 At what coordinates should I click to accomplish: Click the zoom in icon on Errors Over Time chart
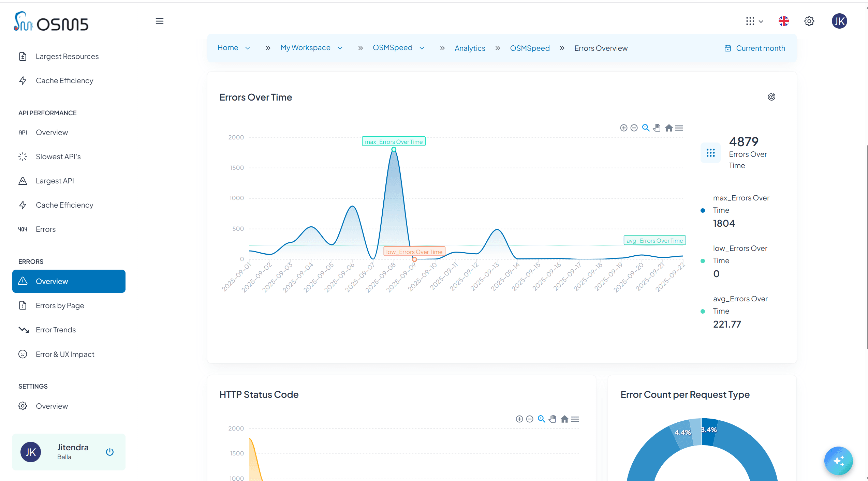(x=623, y=128)
